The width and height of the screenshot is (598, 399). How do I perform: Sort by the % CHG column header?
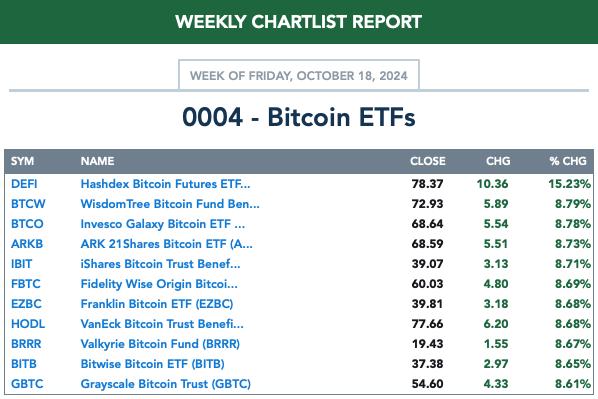568,161
